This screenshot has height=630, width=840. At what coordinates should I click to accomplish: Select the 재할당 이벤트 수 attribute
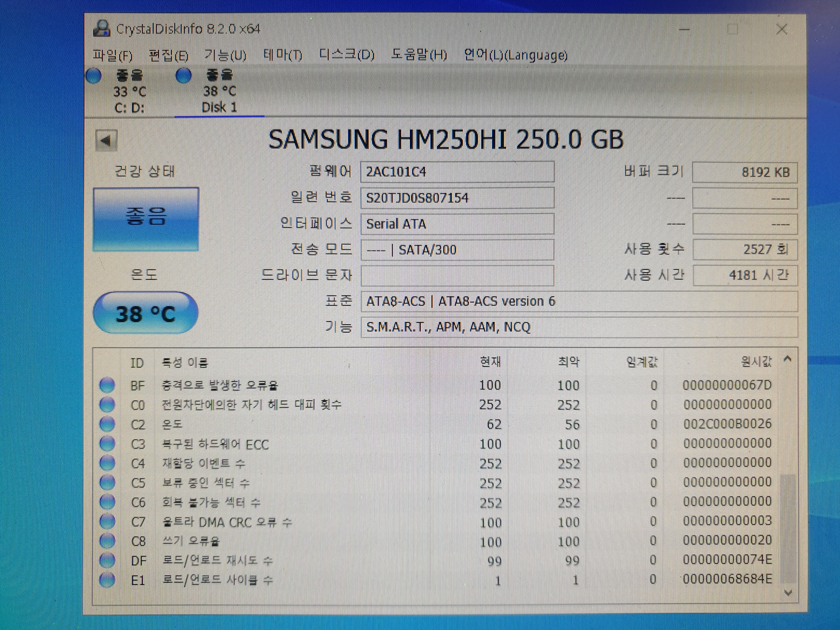pos(204,463)
